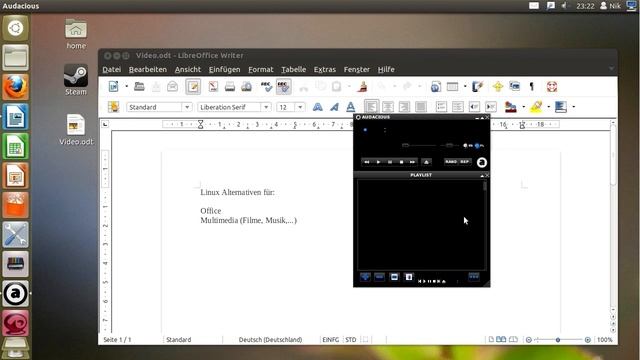Toggle the Edit document mode icon
The width and height of the screenshot is (640, 360).
pos(193,87)
